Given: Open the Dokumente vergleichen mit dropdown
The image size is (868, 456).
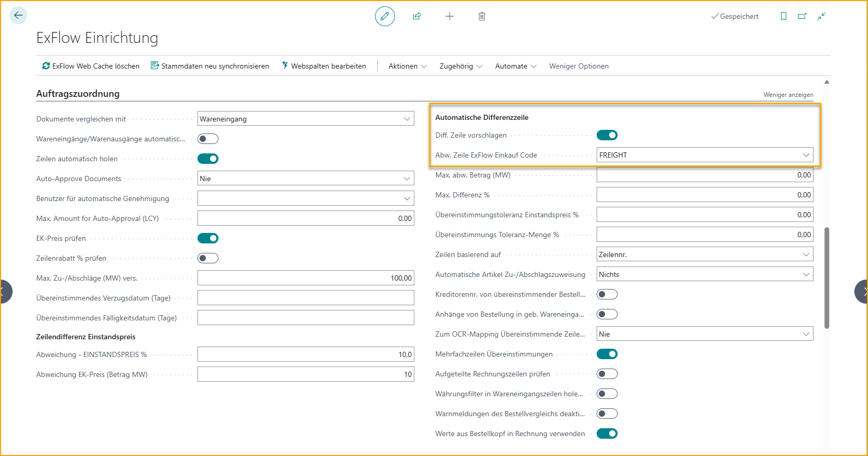Looking at the screenshot, I should tap(305, 119).
